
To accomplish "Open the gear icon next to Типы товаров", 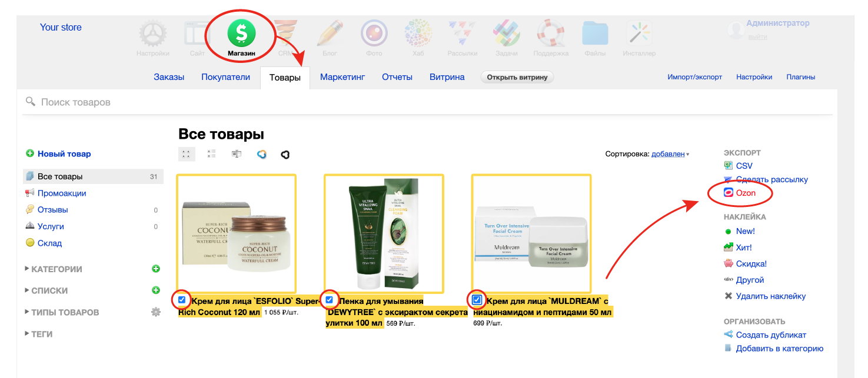I will pos(155,312).
